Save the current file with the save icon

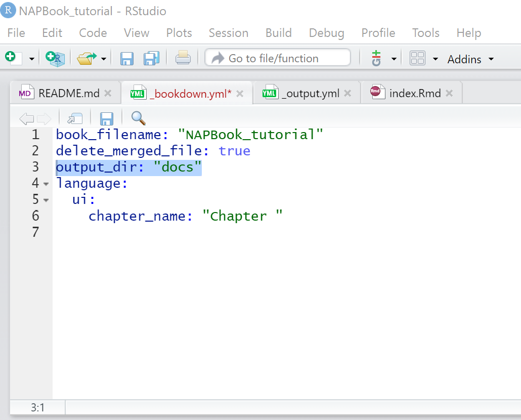pos(126,59)
